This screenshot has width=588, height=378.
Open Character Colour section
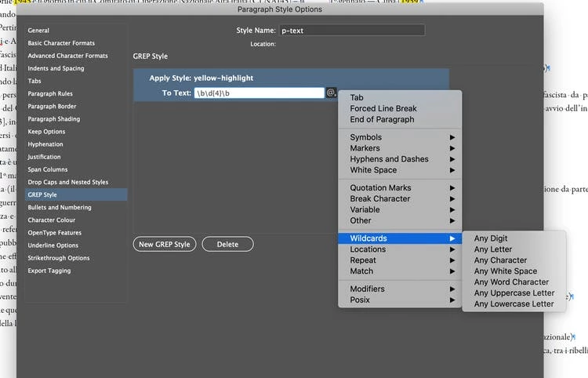(x=52, y=220)
